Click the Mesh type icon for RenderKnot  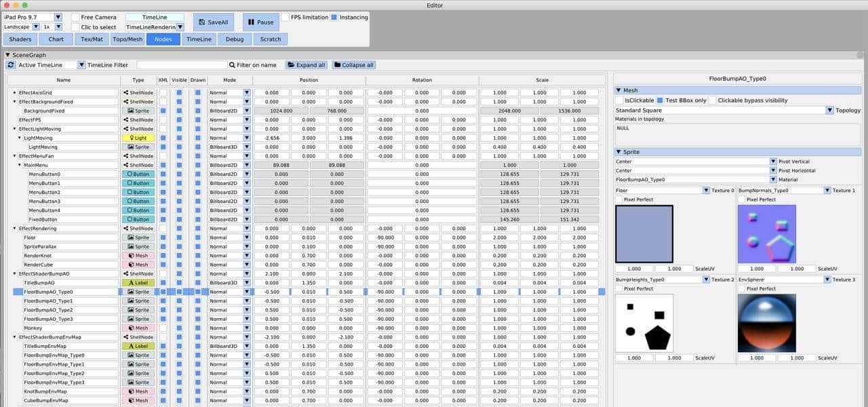138,255
